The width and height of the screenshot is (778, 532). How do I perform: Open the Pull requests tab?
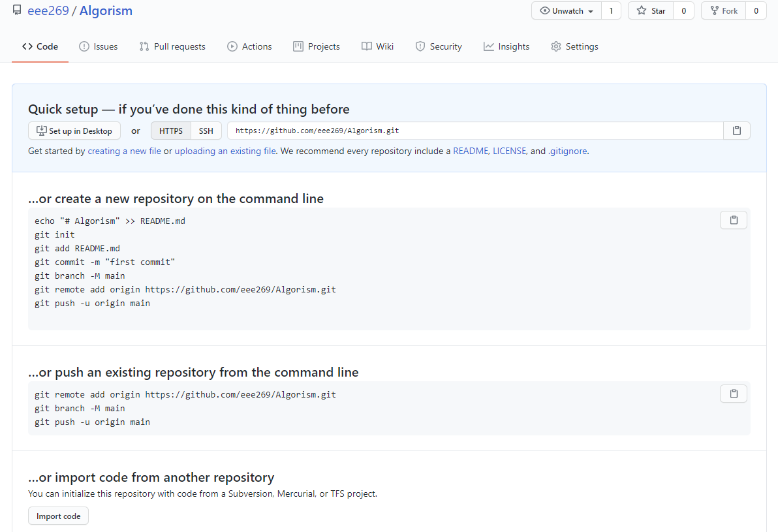click(x=172, y=46)
